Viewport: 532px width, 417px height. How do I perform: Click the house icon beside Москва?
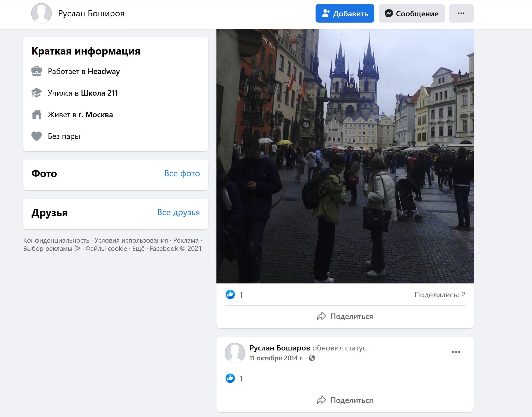point(36,114)
